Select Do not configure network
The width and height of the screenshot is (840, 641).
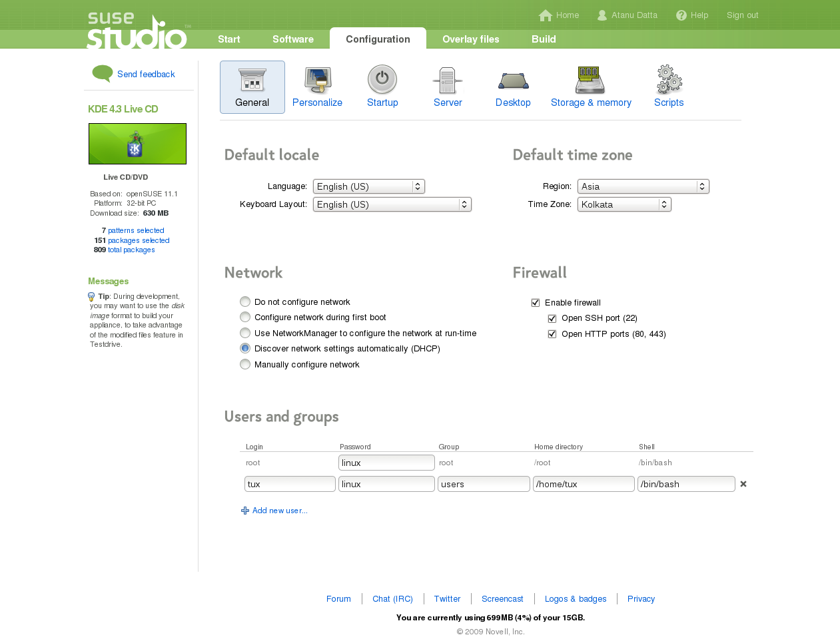(x=245, y=302)
